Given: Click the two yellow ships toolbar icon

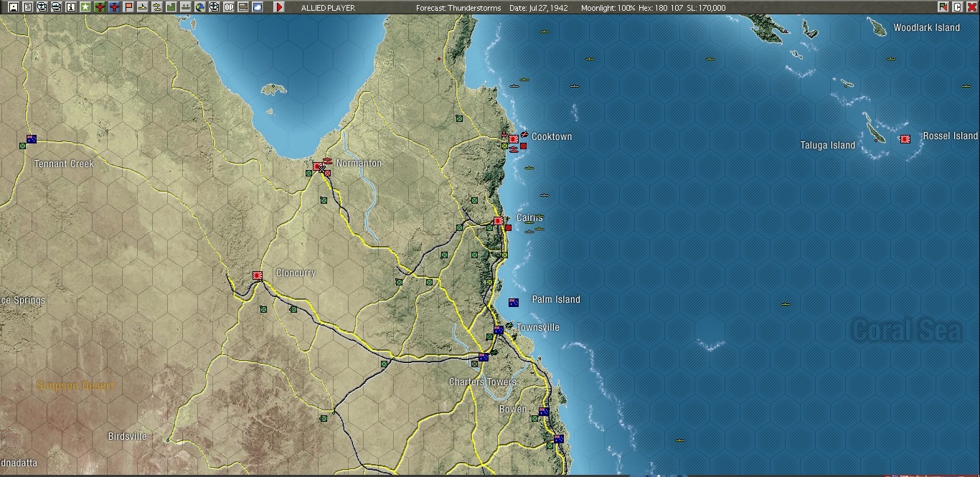Looking at the screenshot, I should click(156, 7).
